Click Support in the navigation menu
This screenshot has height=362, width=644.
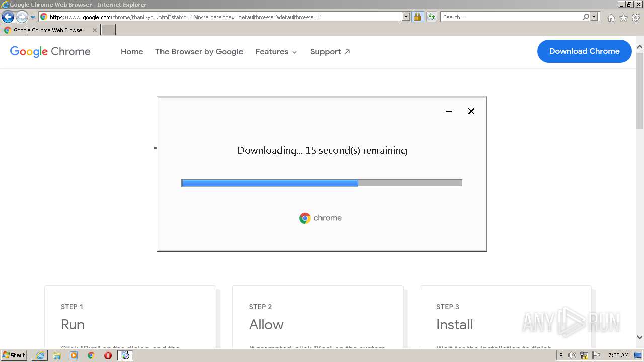pos(330,51)
